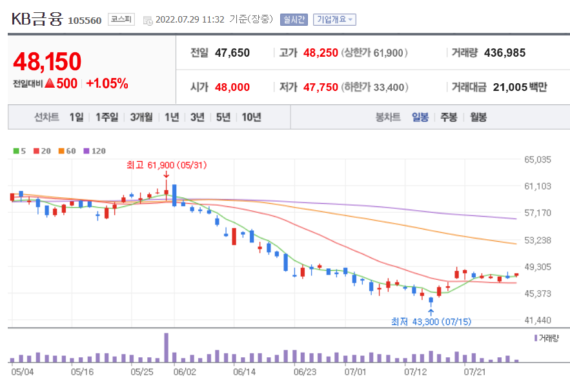Click the KB금융 stock name heading
Screen dimensions: 570x392
37,19
